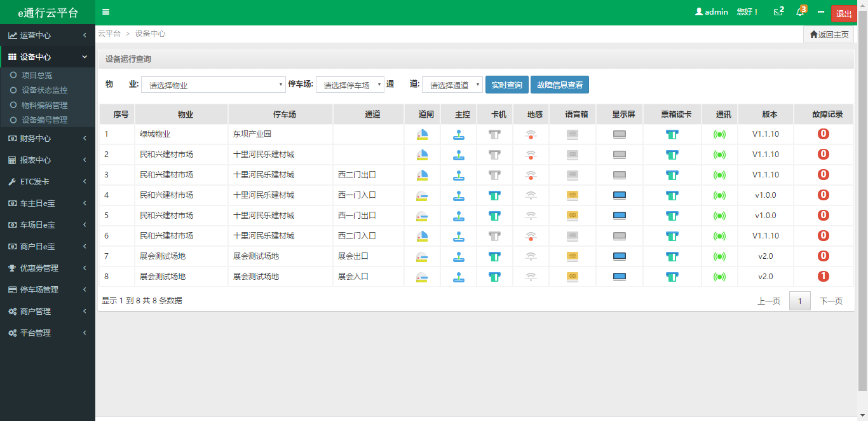Open the notification bell icon
The height and width of the screenshot is (421, 868).
coord(800,12)
